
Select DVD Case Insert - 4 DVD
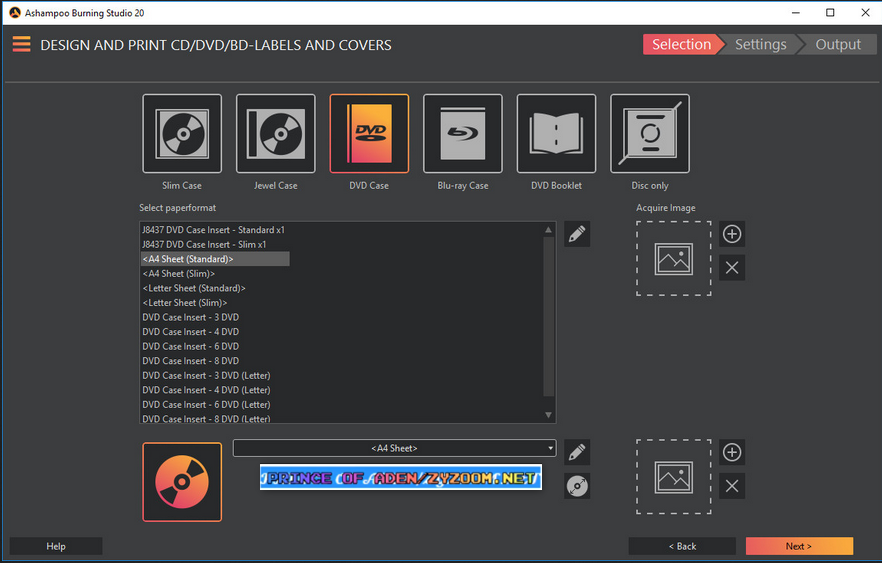191,332
